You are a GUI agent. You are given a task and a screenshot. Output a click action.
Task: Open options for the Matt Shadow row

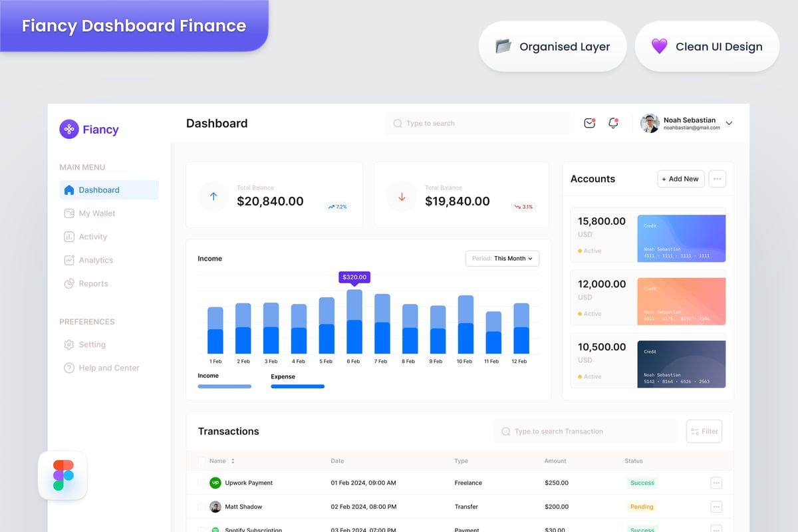[x=716, y=507]
